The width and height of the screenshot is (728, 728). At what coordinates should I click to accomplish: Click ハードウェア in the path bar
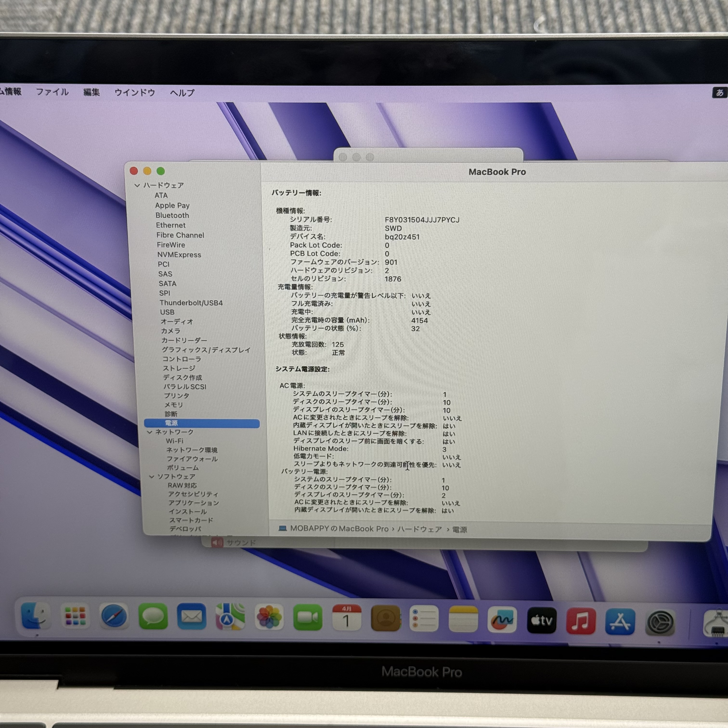tap(419, 529)
